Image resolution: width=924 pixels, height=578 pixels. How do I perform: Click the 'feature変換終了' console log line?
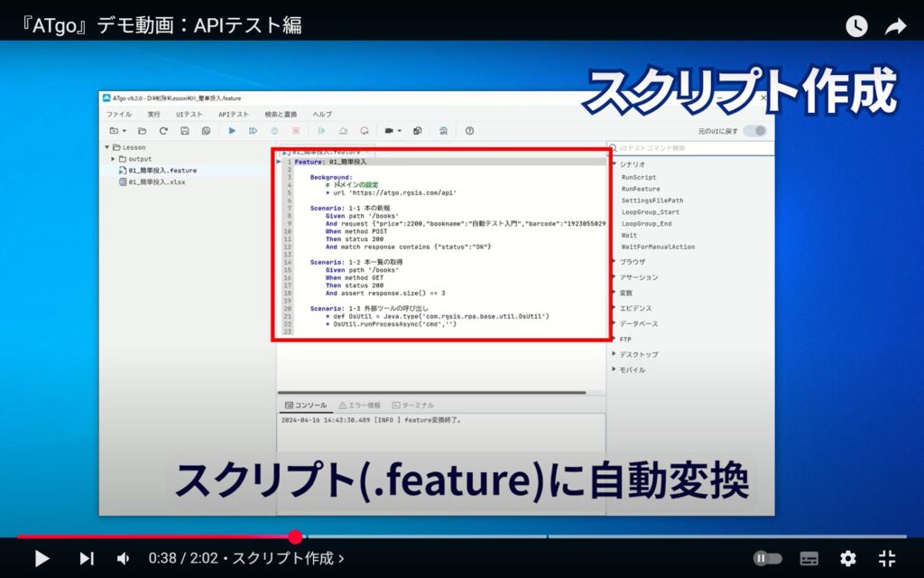[x=373, y=421]
